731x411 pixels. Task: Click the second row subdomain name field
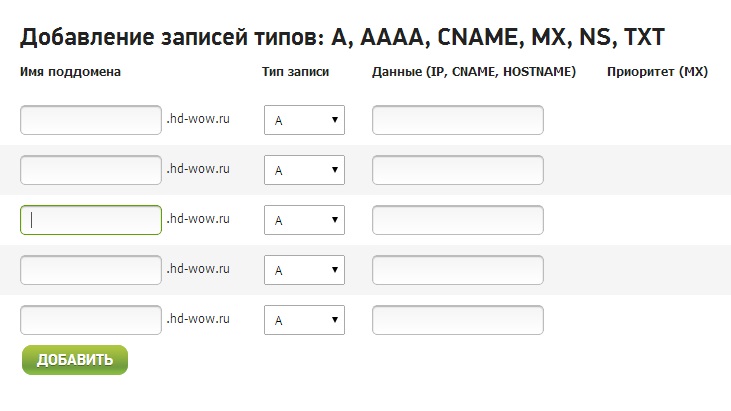pyautogui.click(x=91, y=170)
